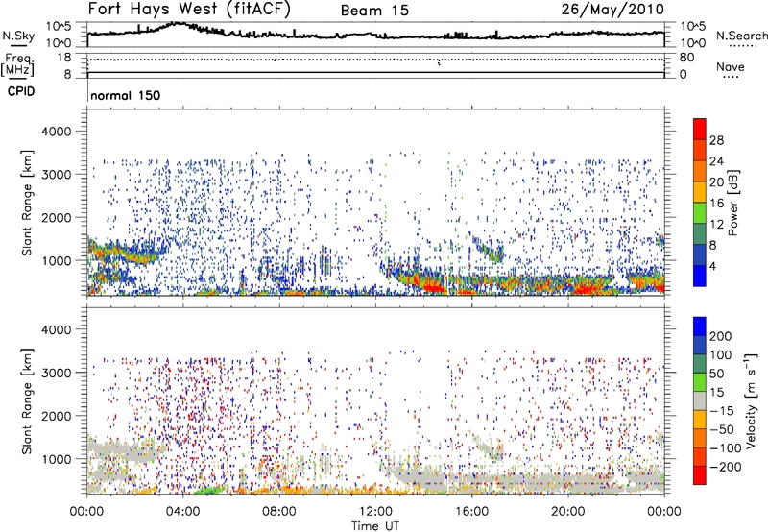Click the '28' power colorbar label
768x532 pixels.
click(716, 140)
